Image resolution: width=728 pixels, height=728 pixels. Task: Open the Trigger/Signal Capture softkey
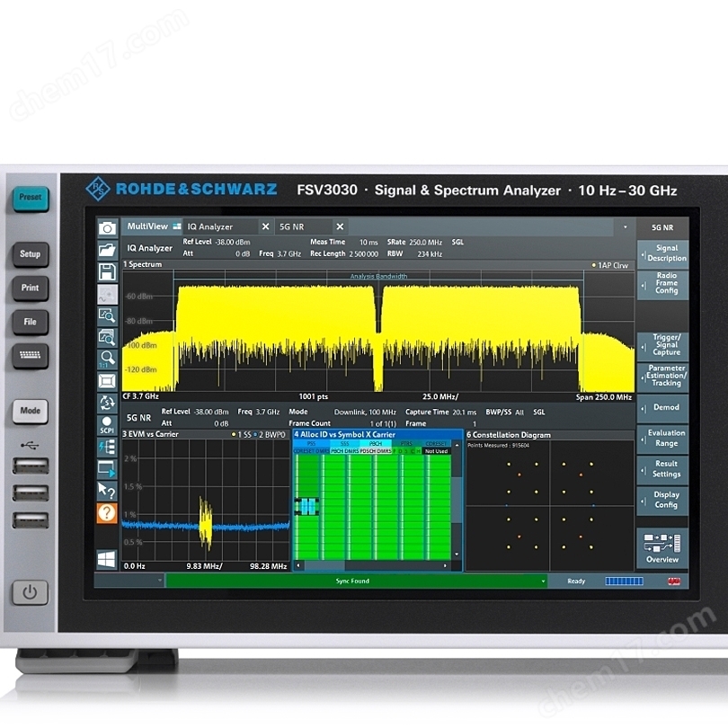click(662, 345)
